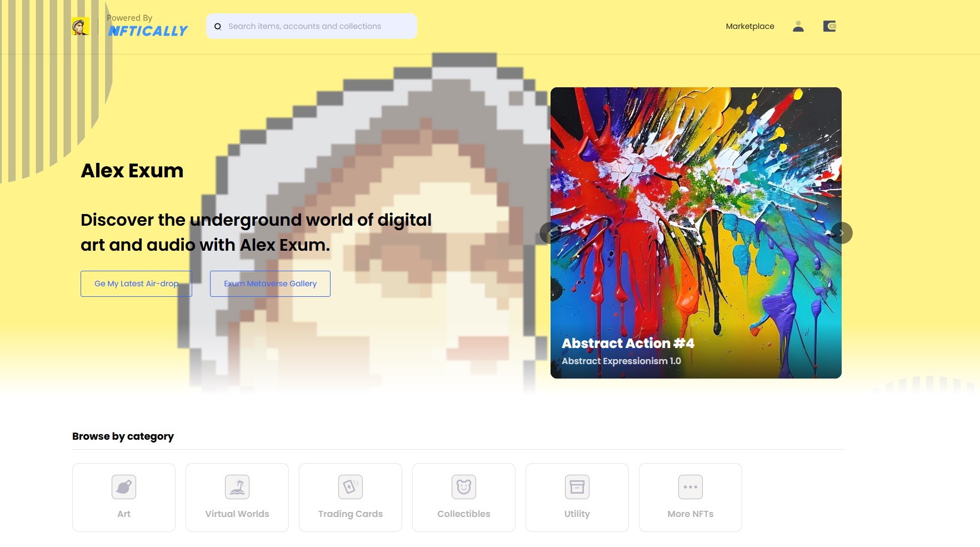The image size is (980, 547).
Task: Click the Abstract Expressionism 1.0 collection link
Action: [621, 361]
